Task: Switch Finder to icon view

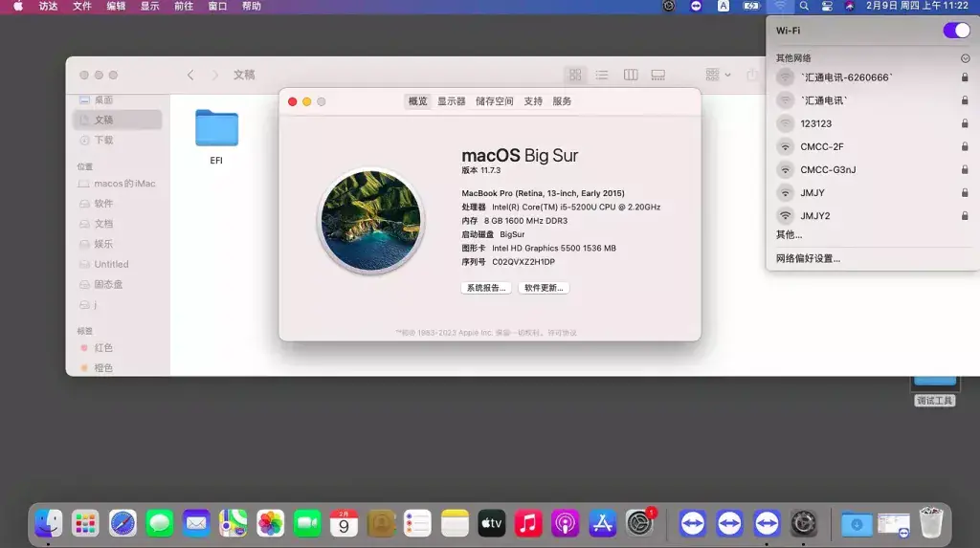Action: tap(575, 75)
